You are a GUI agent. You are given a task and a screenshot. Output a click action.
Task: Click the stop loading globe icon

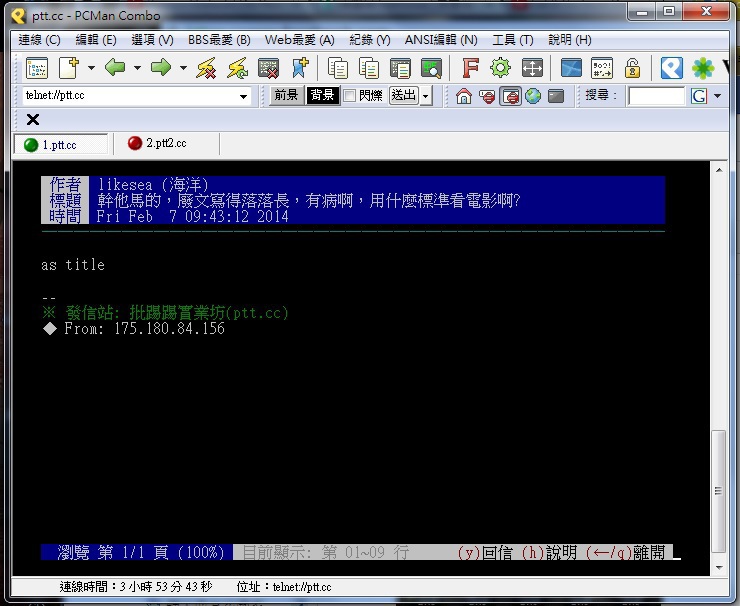point(487,96)
